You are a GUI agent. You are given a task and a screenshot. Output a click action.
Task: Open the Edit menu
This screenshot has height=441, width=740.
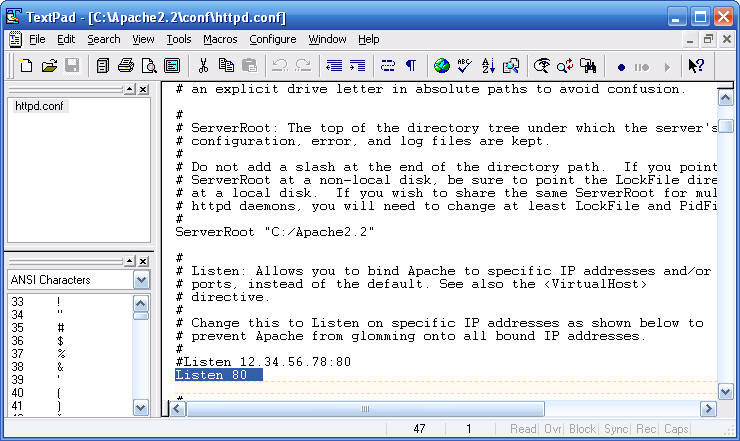(x=66, y=39)
